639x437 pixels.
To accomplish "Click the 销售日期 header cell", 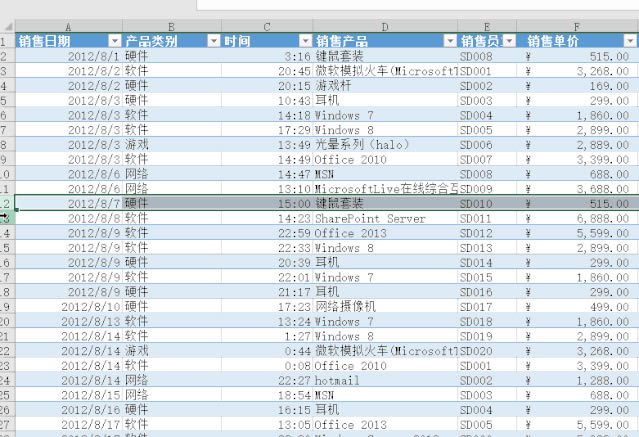I will coord(68,41).
